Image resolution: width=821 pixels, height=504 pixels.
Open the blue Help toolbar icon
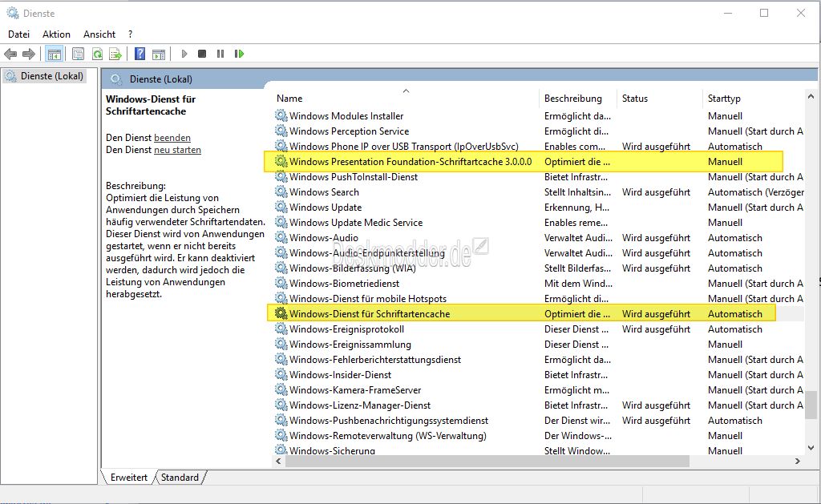click(140, 54)
